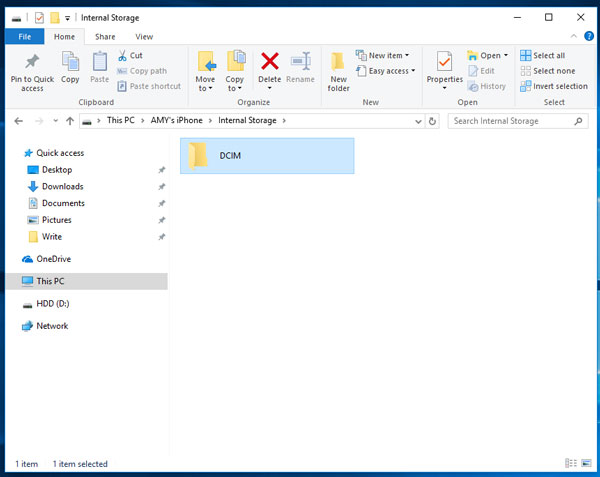
Task: Expand the Properties dropdown arrow
Action: click(x=444, y=88)
